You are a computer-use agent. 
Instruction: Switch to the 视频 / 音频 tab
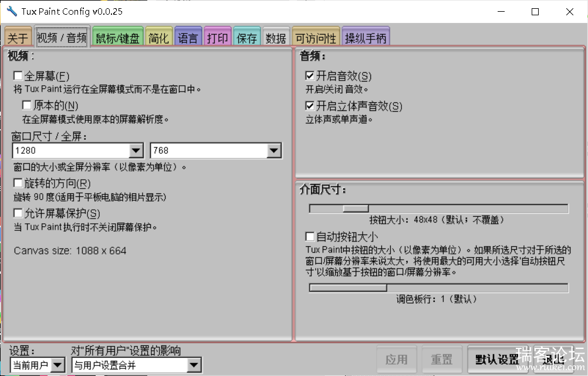point(62,37)
